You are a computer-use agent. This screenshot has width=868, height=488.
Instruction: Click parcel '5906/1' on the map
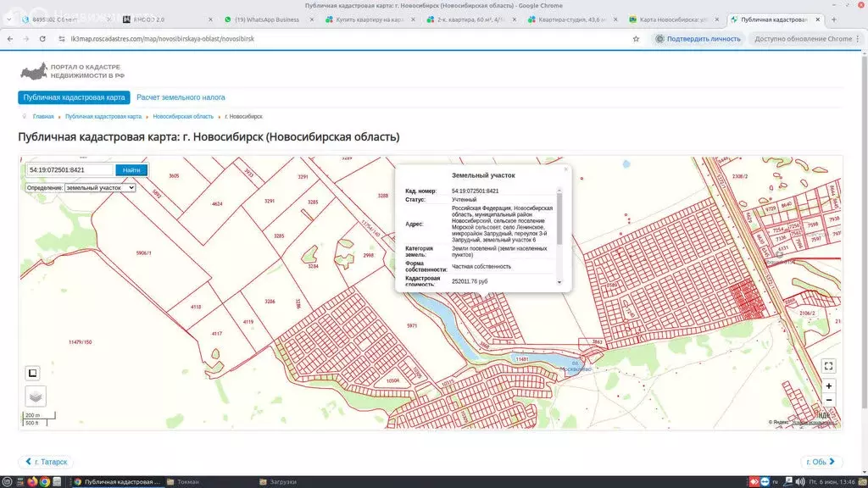(143, 252)
